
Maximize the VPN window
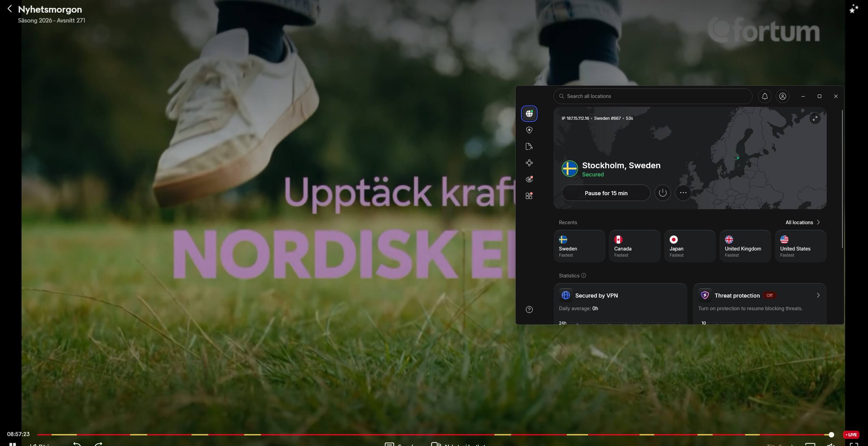(819, 96)
